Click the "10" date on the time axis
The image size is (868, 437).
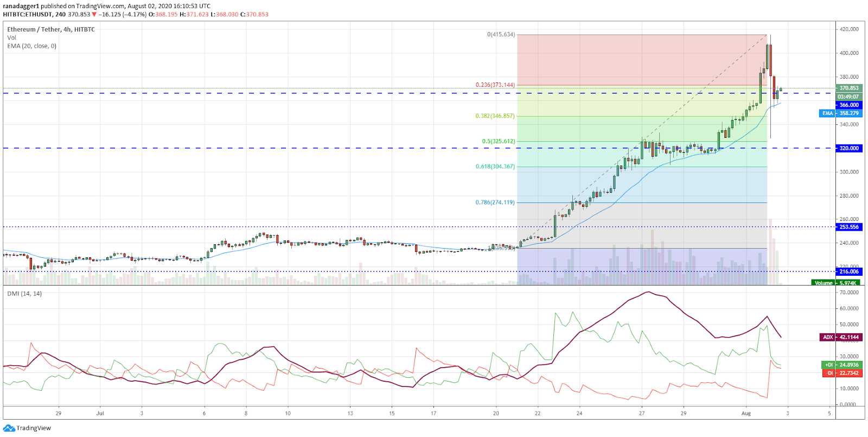coord(288,413)
